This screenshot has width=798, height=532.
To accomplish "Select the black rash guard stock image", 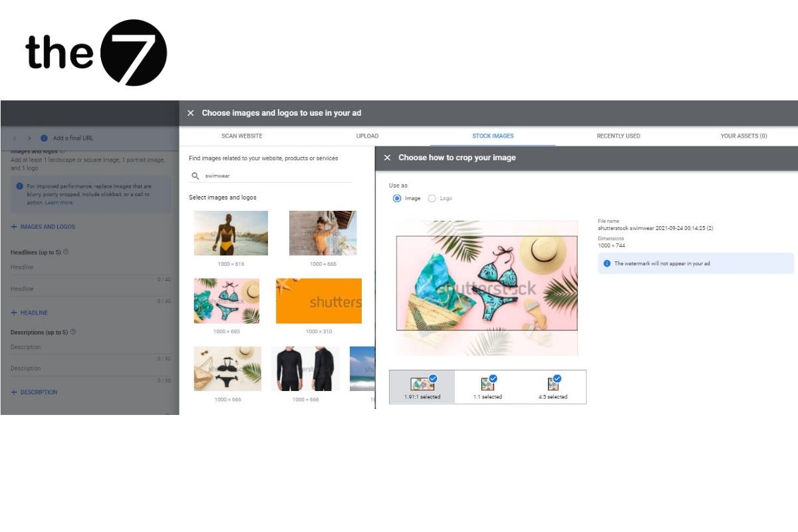I will [x=305, y=368].
